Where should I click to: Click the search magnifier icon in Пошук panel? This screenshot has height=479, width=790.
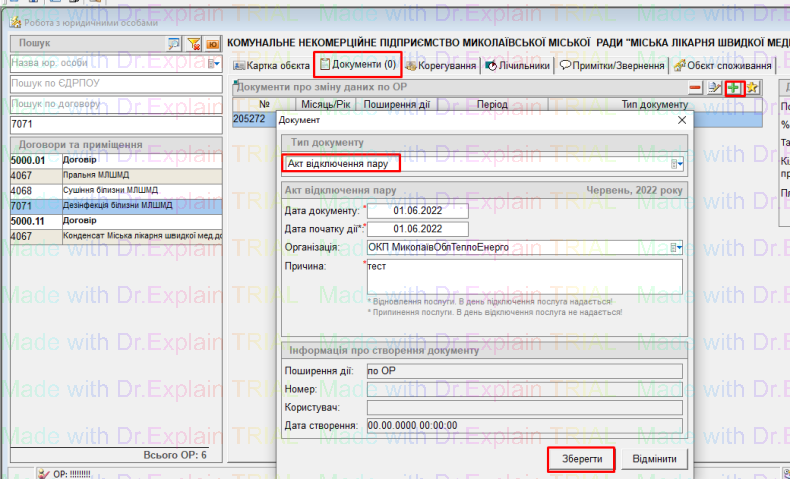pos(174,44)
